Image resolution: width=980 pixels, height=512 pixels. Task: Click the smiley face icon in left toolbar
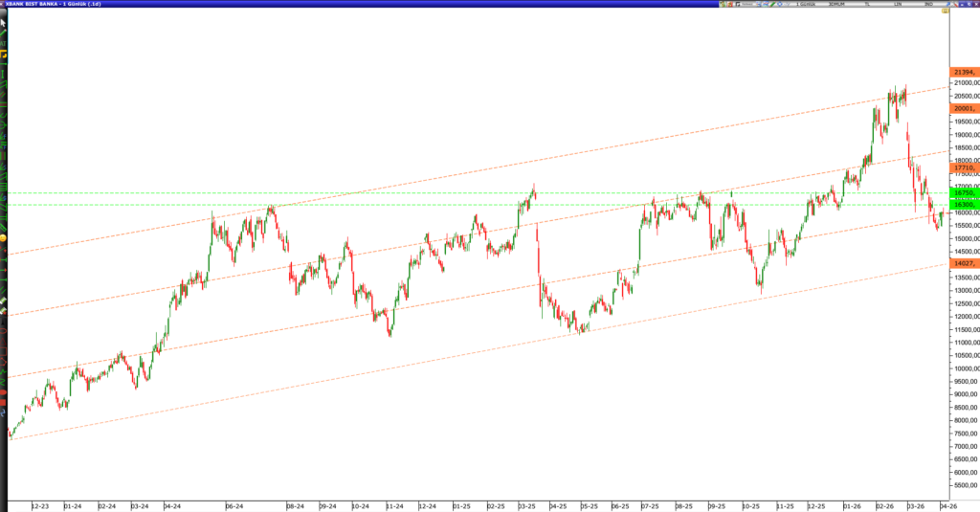[x=4, y=236]
